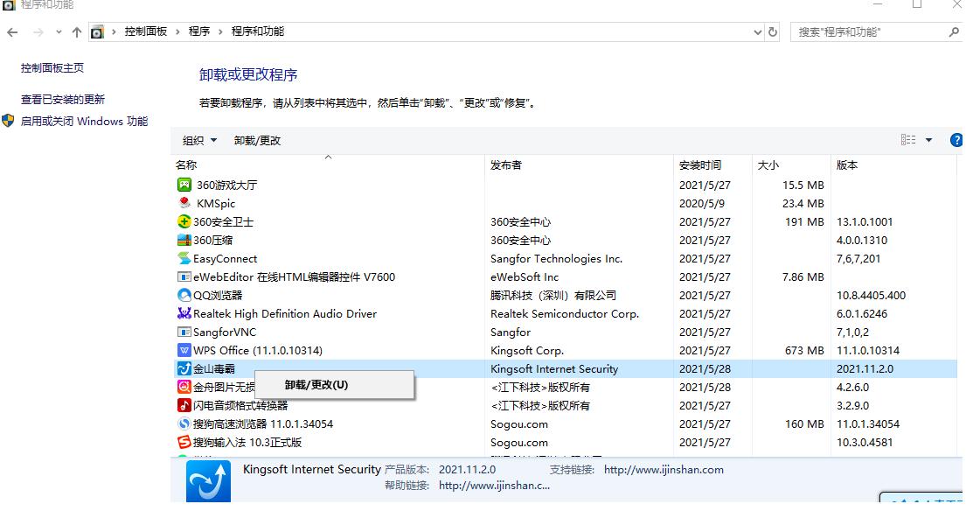Click the EasyConnect icon
Screen dimensions: 980x532
[x=184, y=258]
